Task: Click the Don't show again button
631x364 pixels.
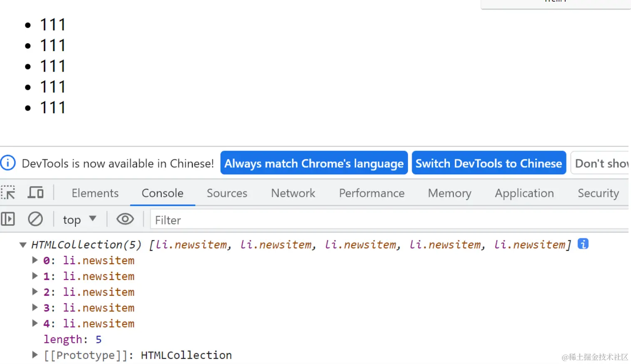Action: pyautogui.click(x=600, y=163)
